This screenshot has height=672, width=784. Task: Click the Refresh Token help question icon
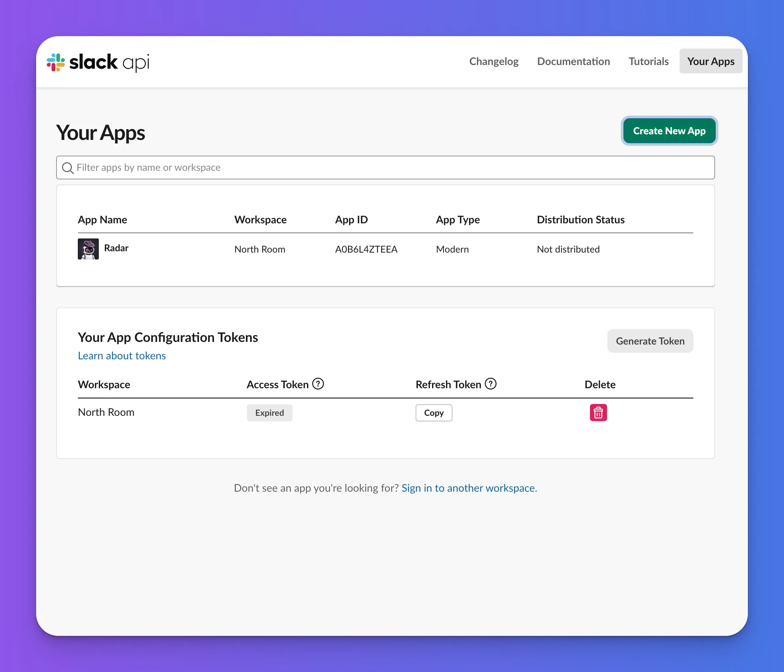click(490, 384)
